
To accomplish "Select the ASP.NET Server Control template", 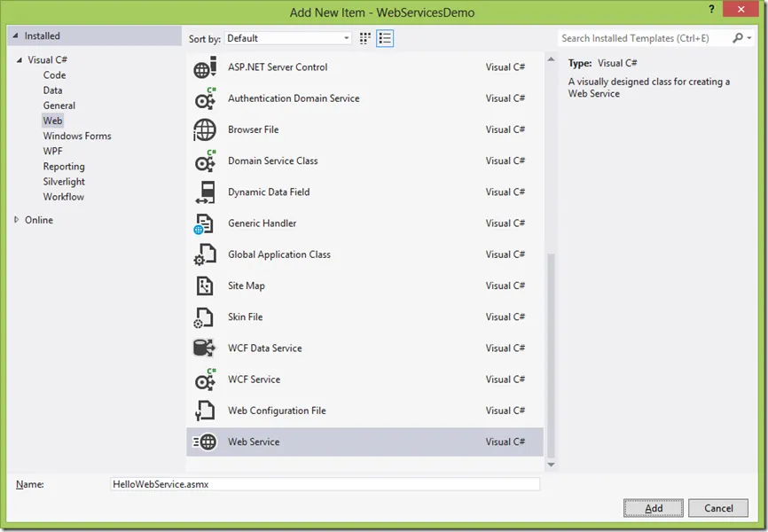I will [x=364, y=67].
